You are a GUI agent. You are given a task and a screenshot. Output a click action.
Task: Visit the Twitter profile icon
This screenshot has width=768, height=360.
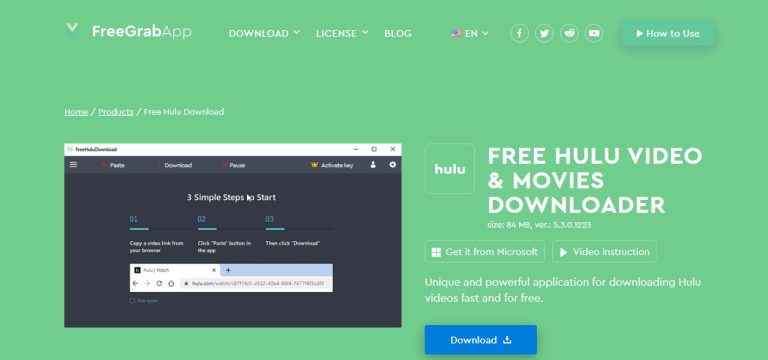(x=544, y=33)
